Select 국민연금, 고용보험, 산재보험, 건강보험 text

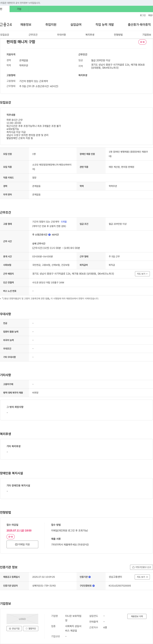point(51,265)
